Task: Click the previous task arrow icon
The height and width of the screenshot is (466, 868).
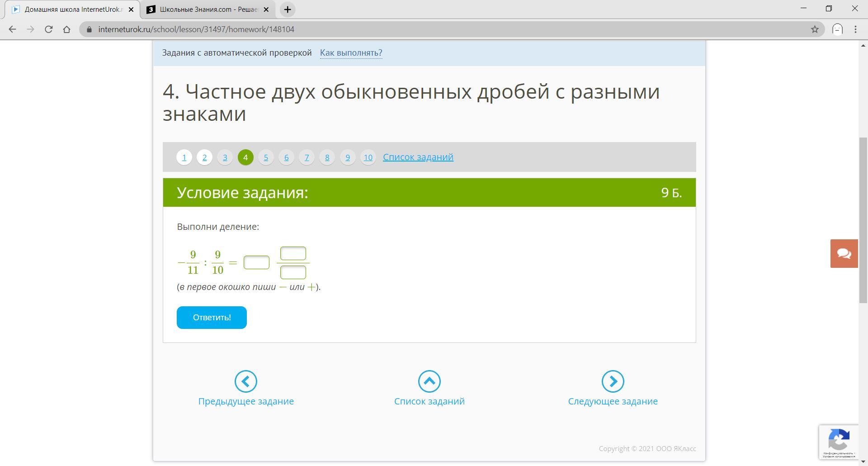Action: 246,381
